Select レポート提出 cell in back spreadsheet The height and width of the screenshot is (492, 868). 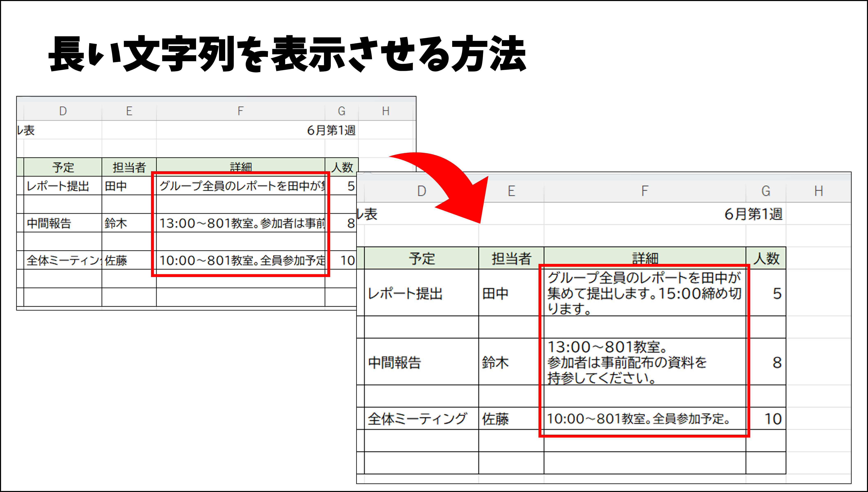[63, 186]
